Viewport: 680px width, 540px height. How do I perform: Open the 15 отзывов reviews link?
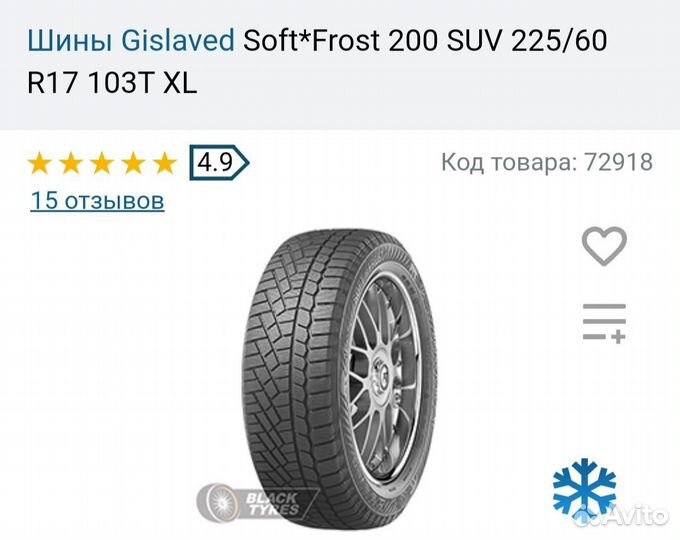point(98,200)
